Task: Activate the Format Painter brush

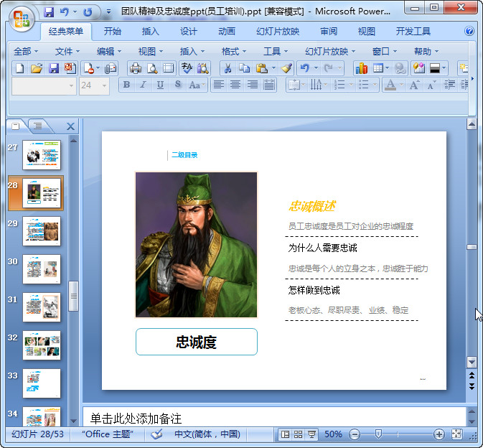Action: [x=286, y=68]
